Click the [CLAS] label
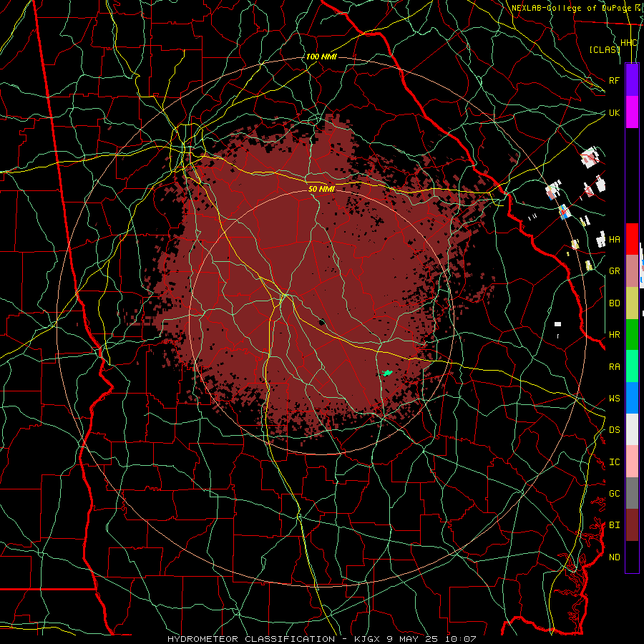 [605, 49]
